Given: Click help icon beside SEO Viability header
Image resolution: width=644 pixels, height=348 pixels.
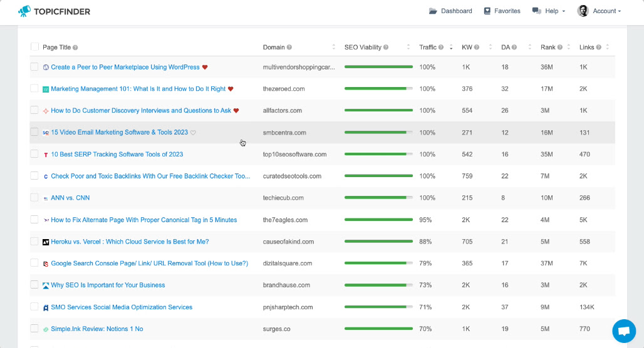Looking at the screenshot, I should (x=386, y=47).
